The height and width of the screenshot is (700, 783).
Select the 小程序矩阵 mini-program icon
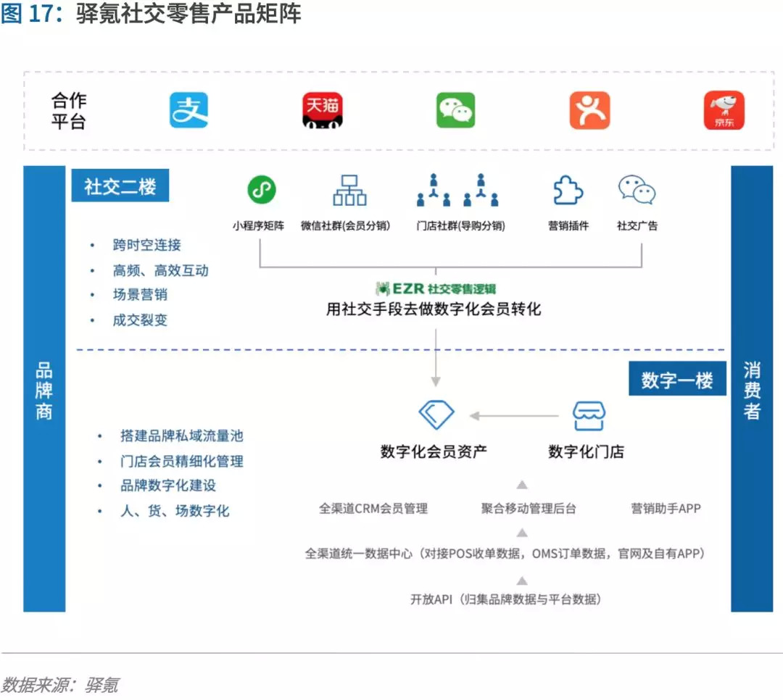click(x=261, y=190)
